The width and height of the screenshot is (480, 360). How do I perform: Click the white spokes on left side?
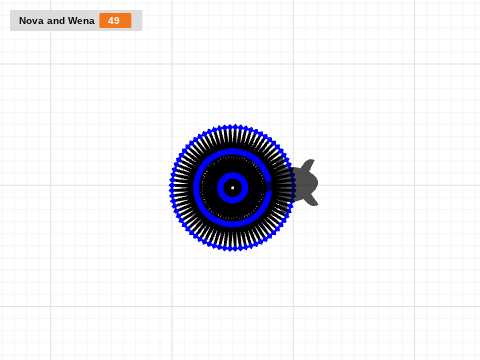(183, 188)
